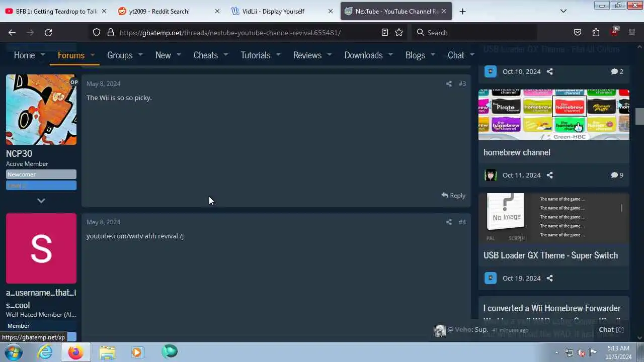Switch to Firefox in the taskbar
Viewport: 644px width, 362px height.
coord(76,352)
